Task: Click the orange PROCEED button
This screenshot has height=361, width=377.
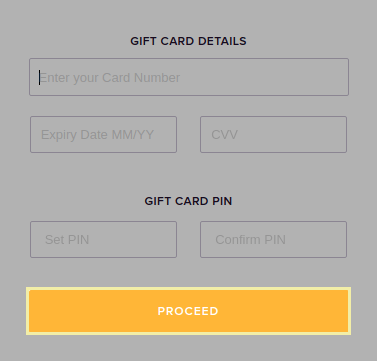Action: [188, 311]
